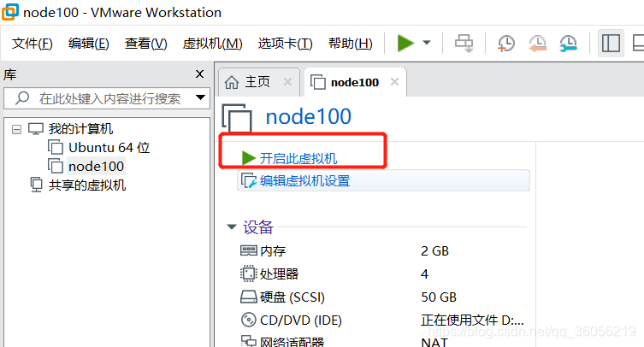Click the library search input field
Image resolution: width=644 pixels, height=347 pixels.
107,98
